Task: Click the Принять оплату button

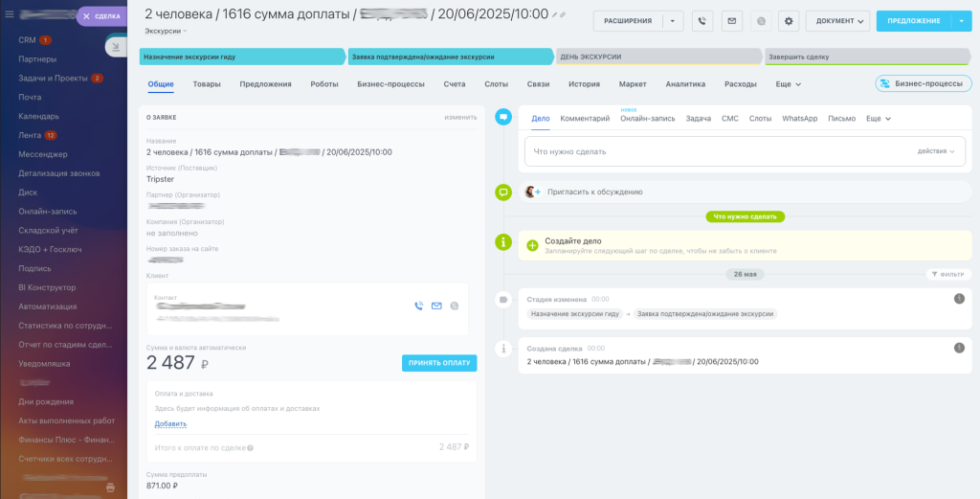Action: 438,363
